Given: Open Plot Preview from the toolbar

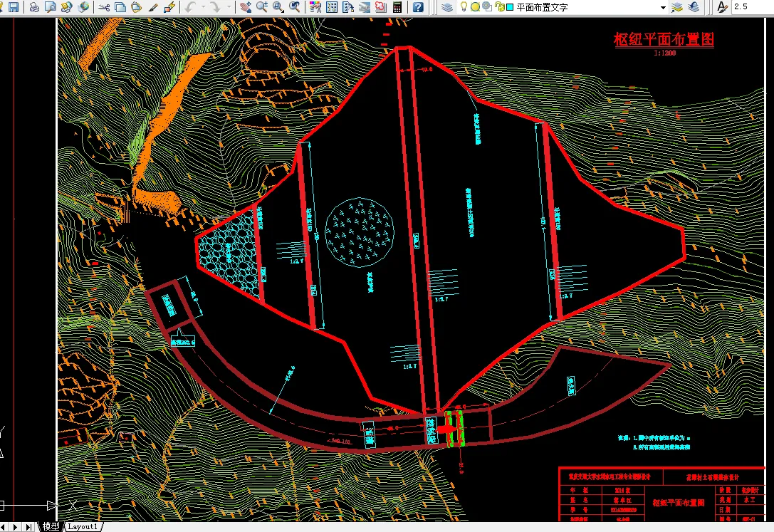Looking at the screenshot, I should [51, 7].
